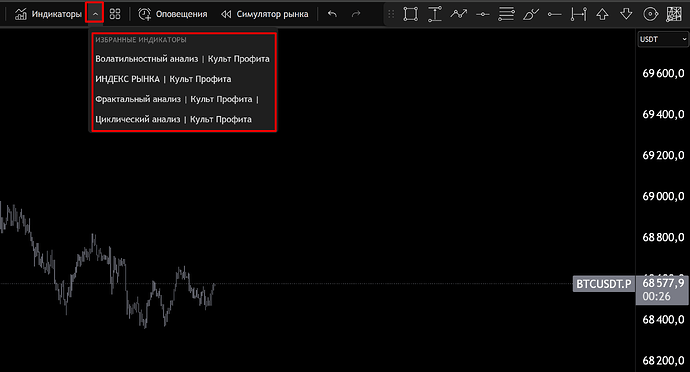Select the Arrow Up mark tool
This screenshot has width=690, height=372.
pos(602,14)
